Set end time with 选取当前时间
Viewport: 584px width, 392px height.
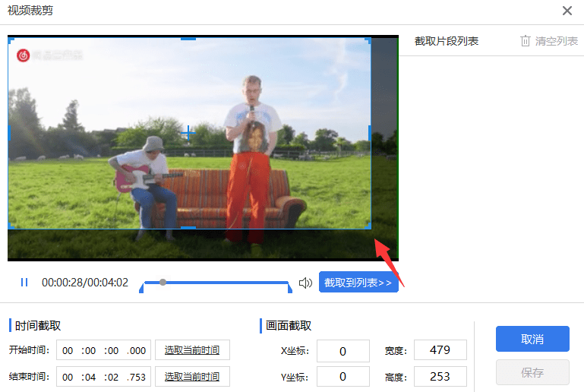pos(192,377)
